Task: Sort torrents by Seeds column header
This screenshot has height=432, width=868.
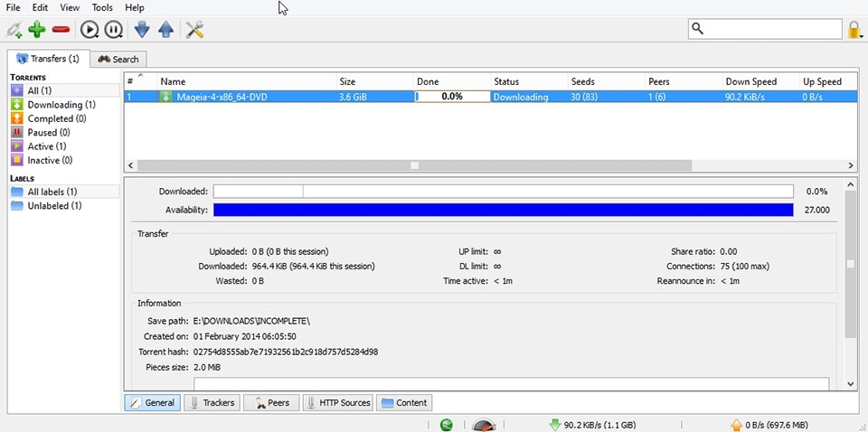Action: pos(607,81)
